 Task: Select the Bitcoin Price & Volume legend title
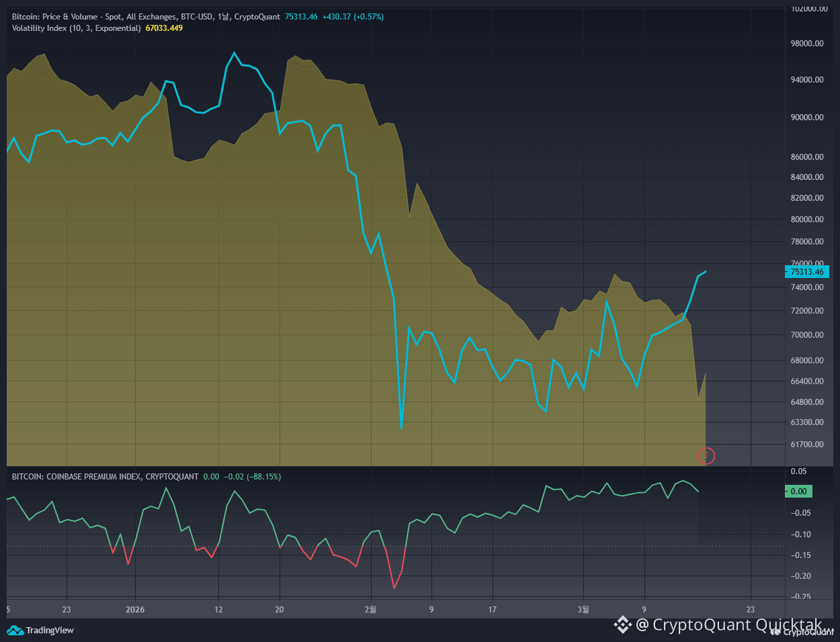(146, 17)
